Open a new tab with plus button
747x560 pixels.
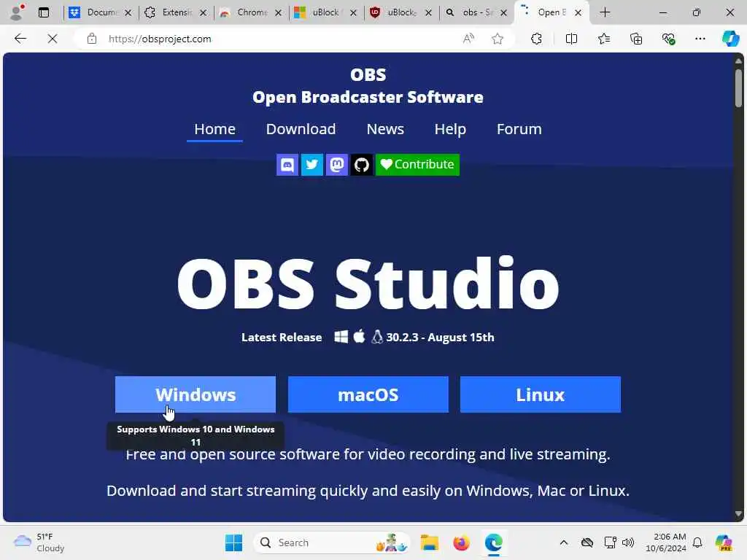[605, 12]
